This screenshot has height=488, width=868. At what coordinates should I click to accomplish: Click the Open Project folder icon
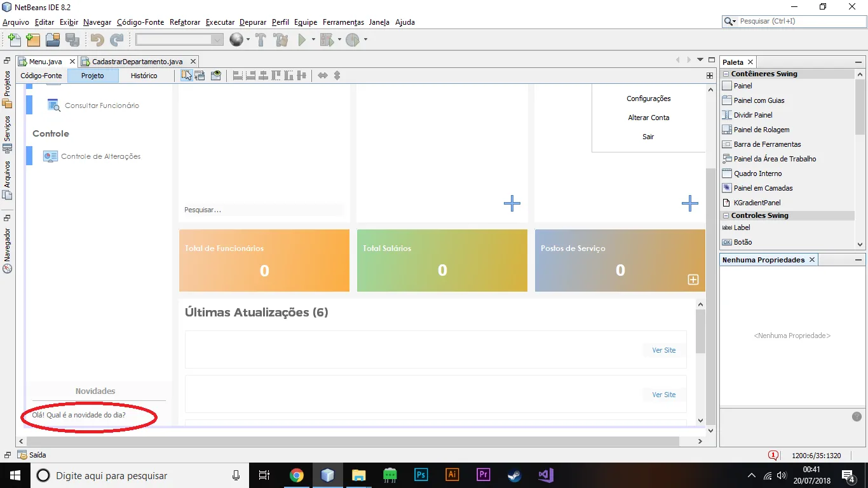tap(53, 40)
